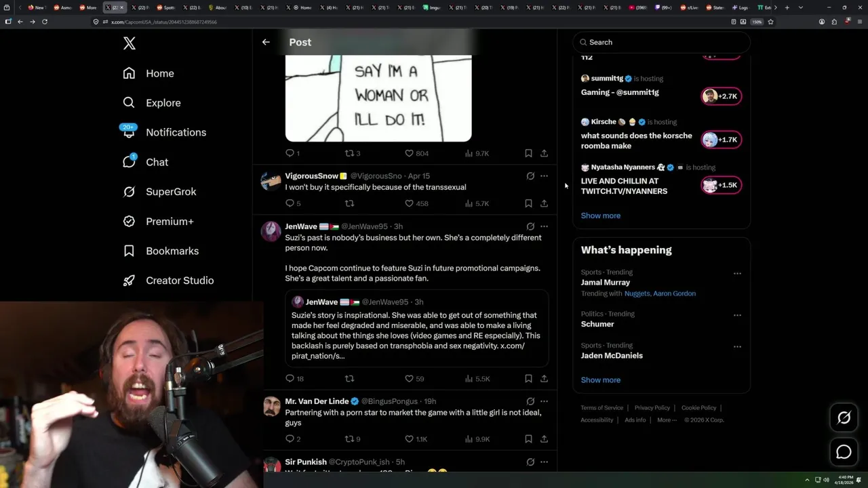Open Notifications in the sidebar

point(164,132)
